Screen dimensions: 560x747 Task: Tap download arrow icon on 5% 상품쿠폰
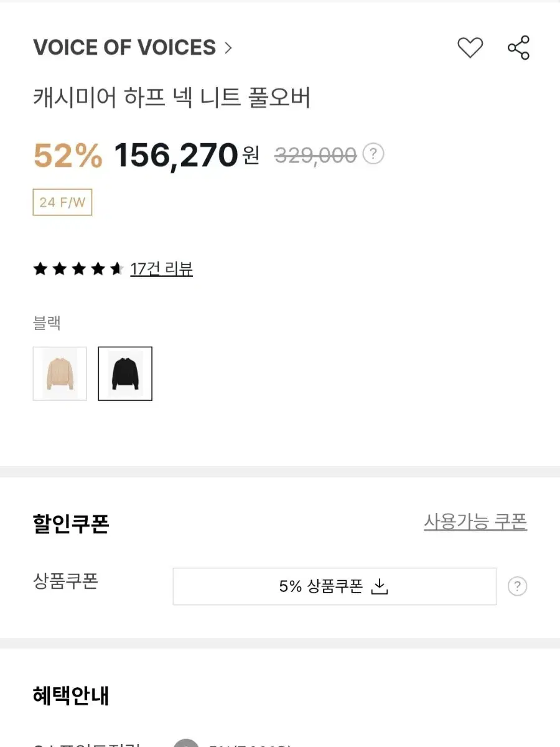tap(379, 586)
